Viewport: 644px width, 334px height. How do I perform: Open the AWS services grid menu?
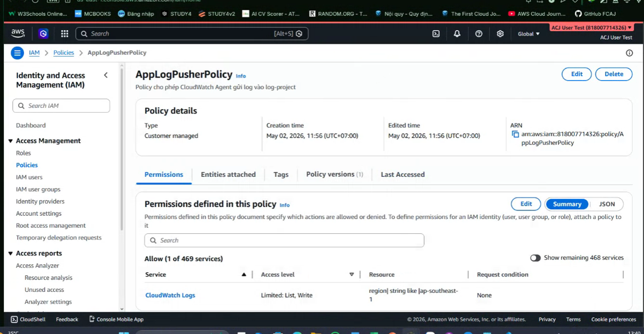65,34
